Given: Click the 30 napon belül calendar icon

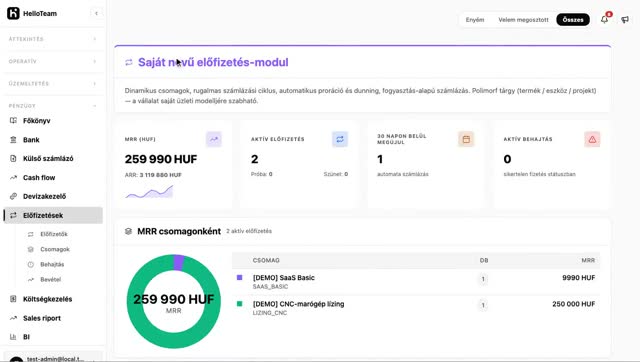Looking at the screenshot, I should pyautogui.click(x=466, y=139).
